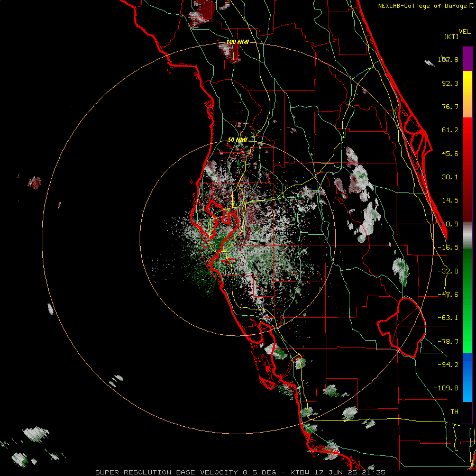Select the -78.7 velocity scale value
476x476 pixels.
click(x=448, y=342)
